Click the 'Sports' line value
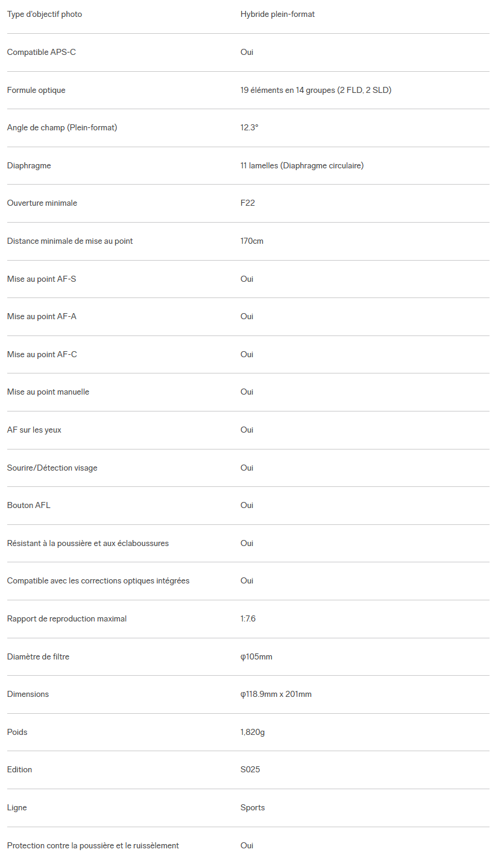504x861 pixels. [x=253, y=807]
